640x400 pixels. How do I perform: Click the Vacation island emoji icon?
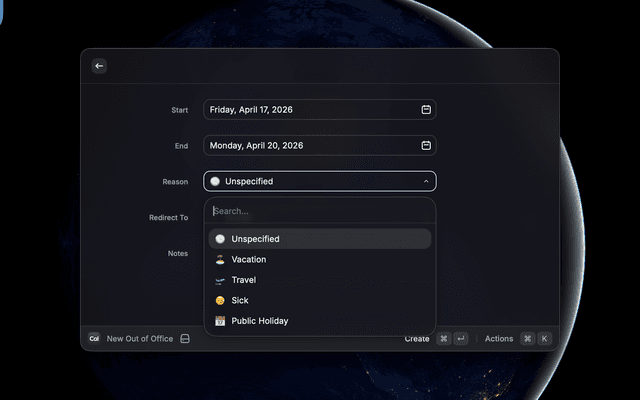coord(219,260)
